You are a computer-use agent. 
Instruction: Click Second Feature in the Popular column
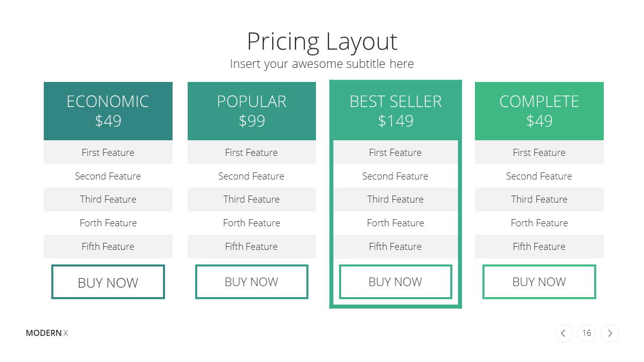pos(252,176)
